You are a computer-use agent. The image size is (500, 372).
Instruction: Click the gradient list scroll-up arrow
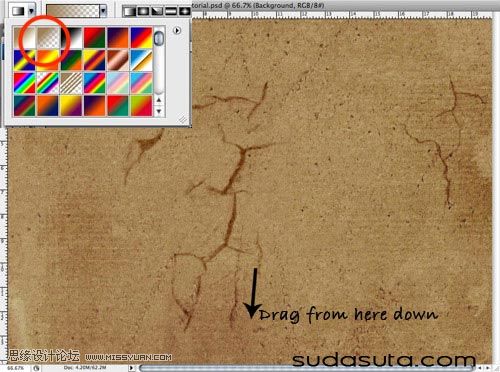click(159, 100)
